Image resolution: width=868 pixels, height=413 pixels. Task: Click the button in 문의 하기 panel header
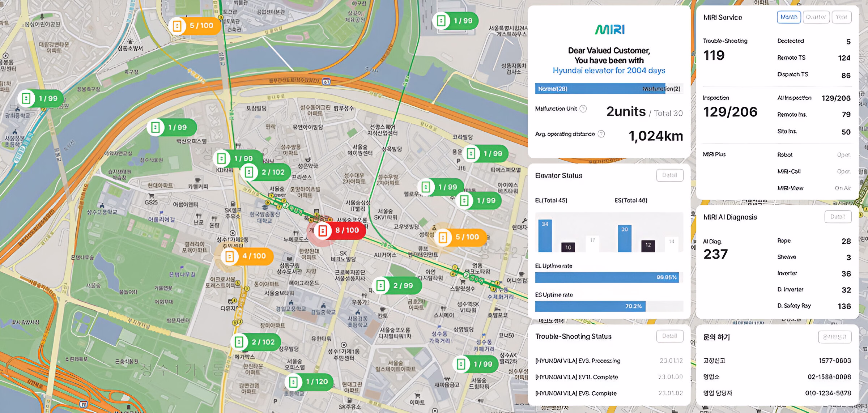(x=834, y=337)
